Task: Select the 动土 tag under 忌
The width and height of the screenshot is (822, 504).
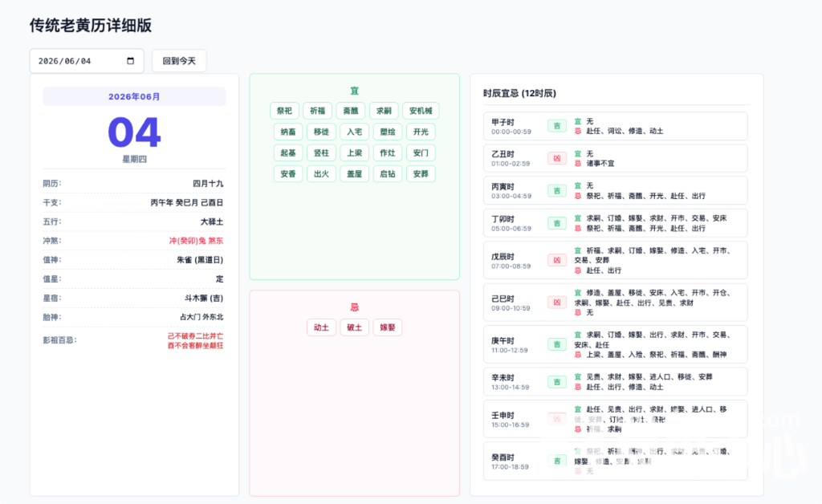Action: 321,327
